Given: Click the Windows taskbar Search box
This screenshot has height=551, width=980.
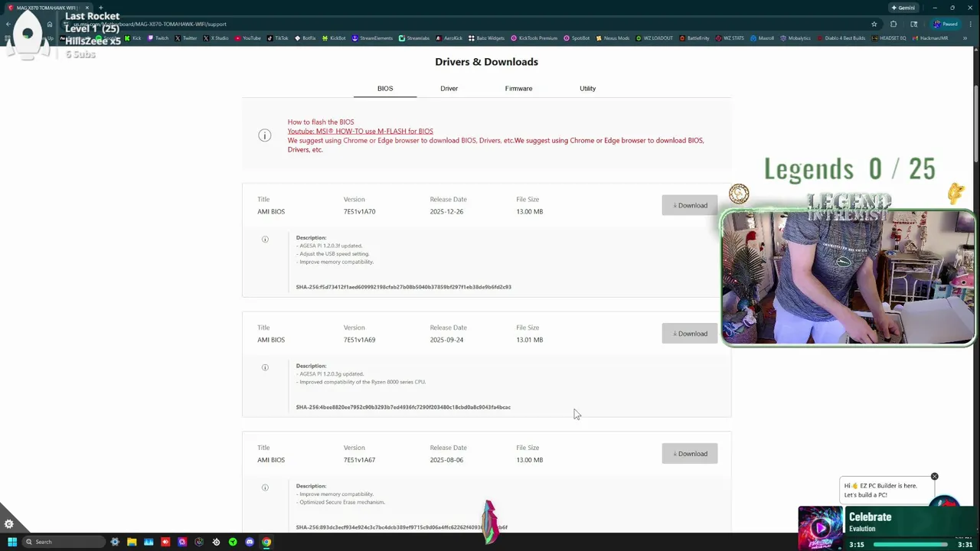Looking at the screenshot, I should pyautogui.click(x=64, y=542).
